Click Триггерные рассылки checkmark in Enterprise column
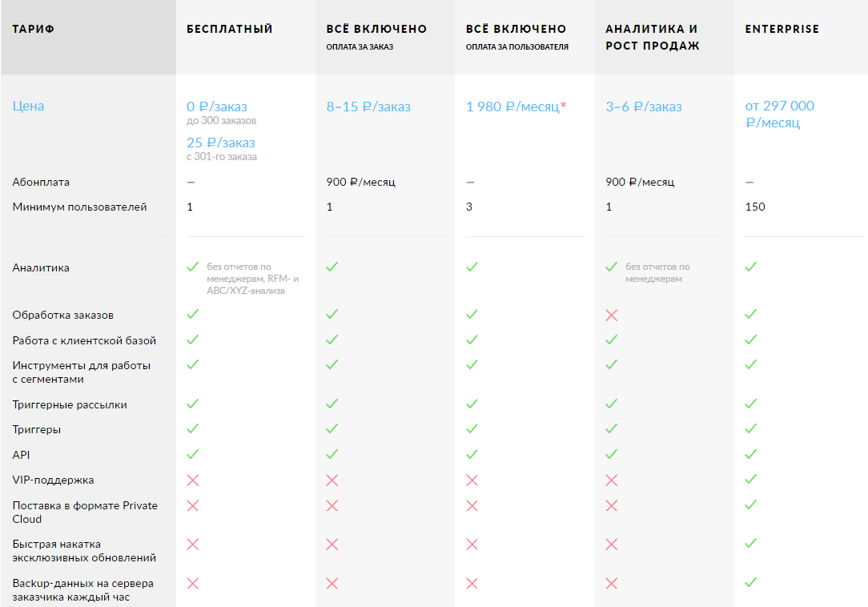Image resolution: width=868 pixels, height=607 pixels. 750,404
